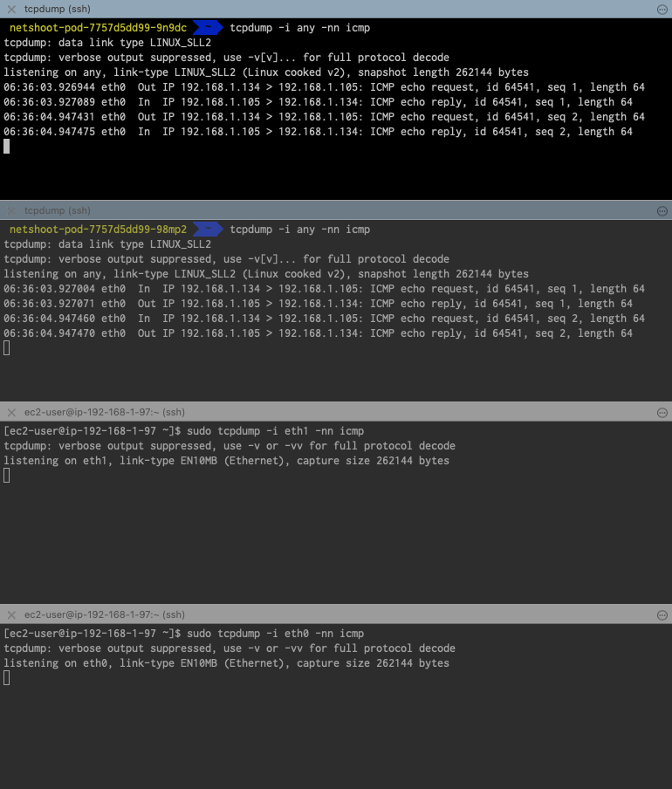Viewport: 672px width, 789px height.
Task: Click timestamp 06:36:03.927089 in first pane
Action: (x=49, y=102)
